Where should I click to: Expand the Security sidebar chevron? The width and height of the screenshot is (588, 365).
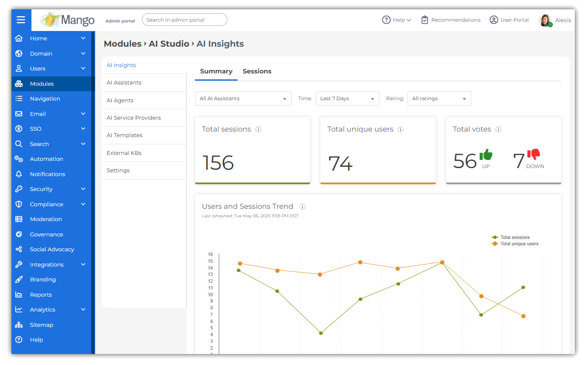(x=83, y=189)
